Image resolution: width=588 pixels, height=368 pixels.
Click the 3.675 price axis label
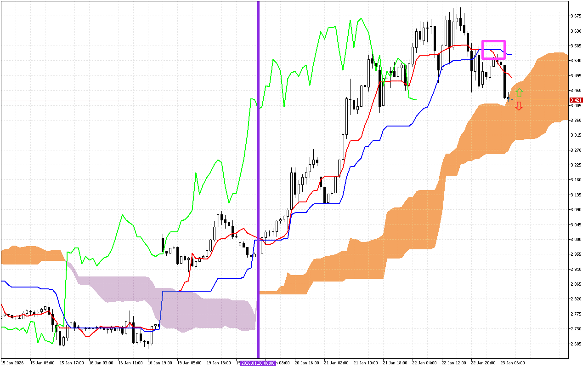click(575, 16)
